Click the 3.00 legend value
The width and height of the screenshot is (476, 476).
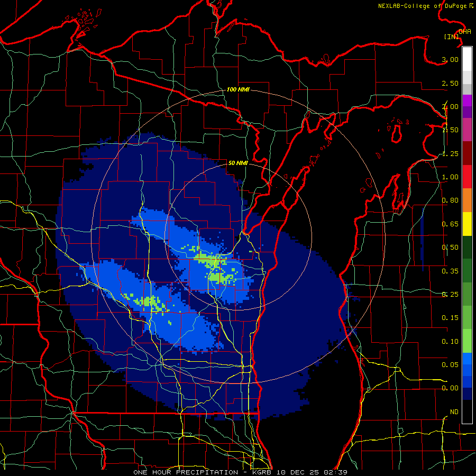(x=450, y=59)
